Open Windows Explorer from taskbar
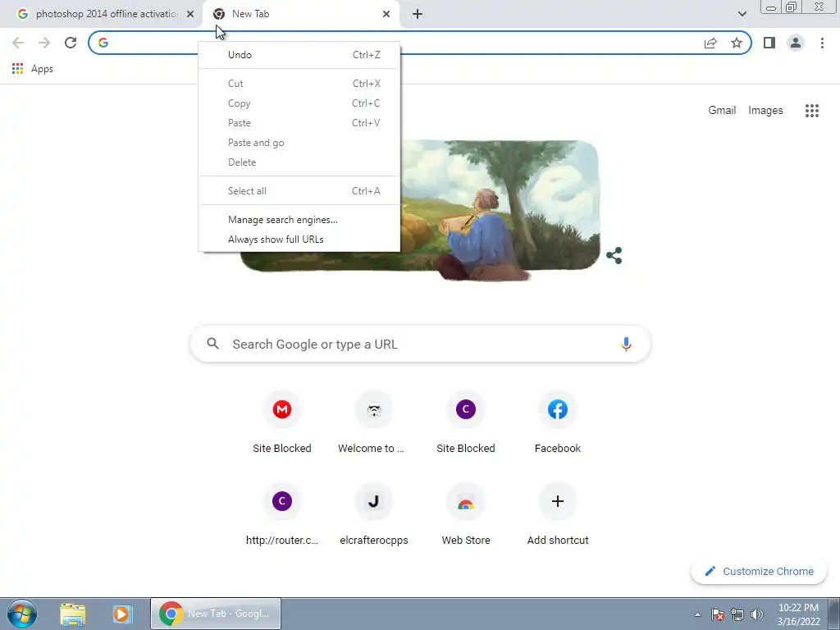 click(73, 614)
